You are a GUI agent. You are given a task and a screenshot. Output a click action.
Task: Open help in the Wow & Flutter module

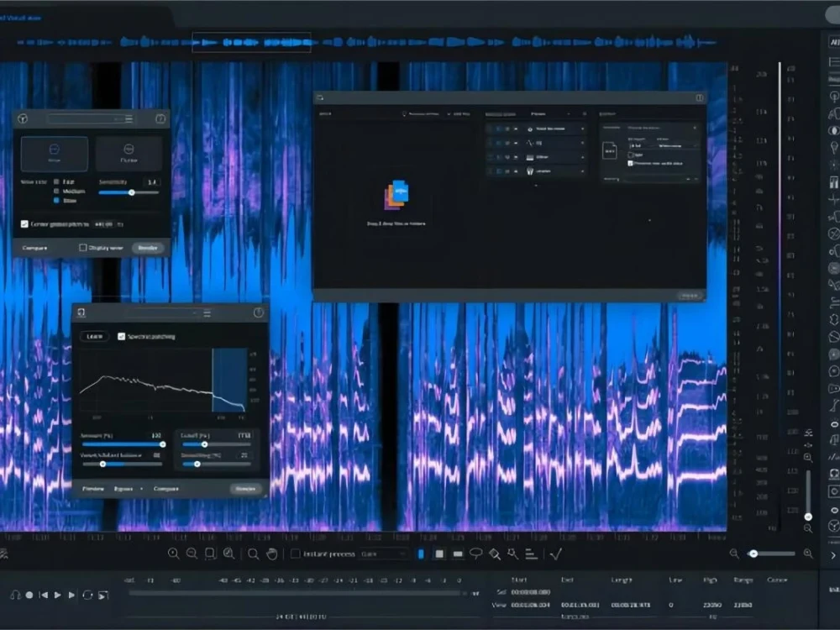pyautogui.click(x=160, y=119)
